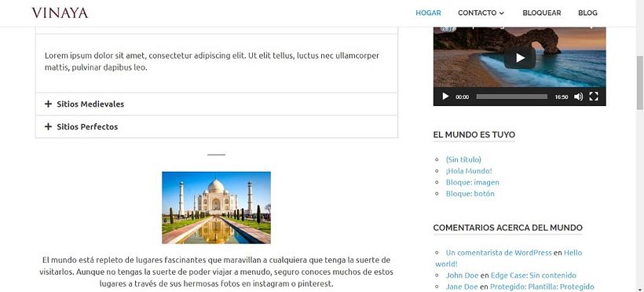This screenshot has width=644, height=292.
Task: Click the VINAYA site logo
Action: pyautogui.click(x=60, y=13)
